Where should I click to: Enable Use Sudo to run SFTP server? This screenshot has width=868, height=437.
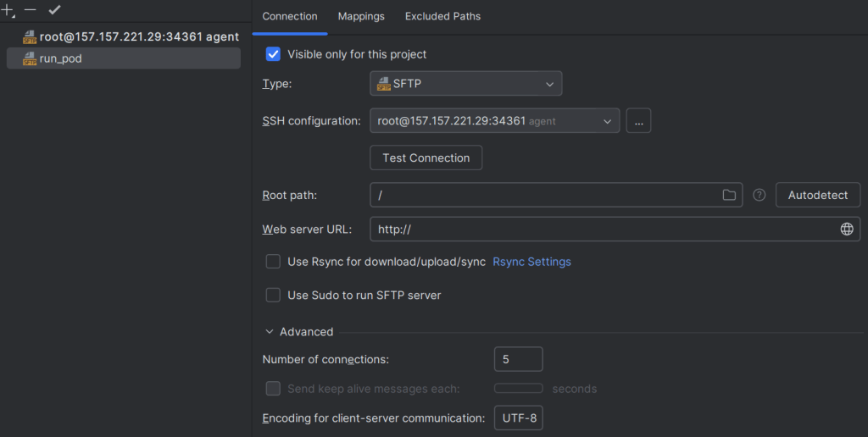[273, 296]
